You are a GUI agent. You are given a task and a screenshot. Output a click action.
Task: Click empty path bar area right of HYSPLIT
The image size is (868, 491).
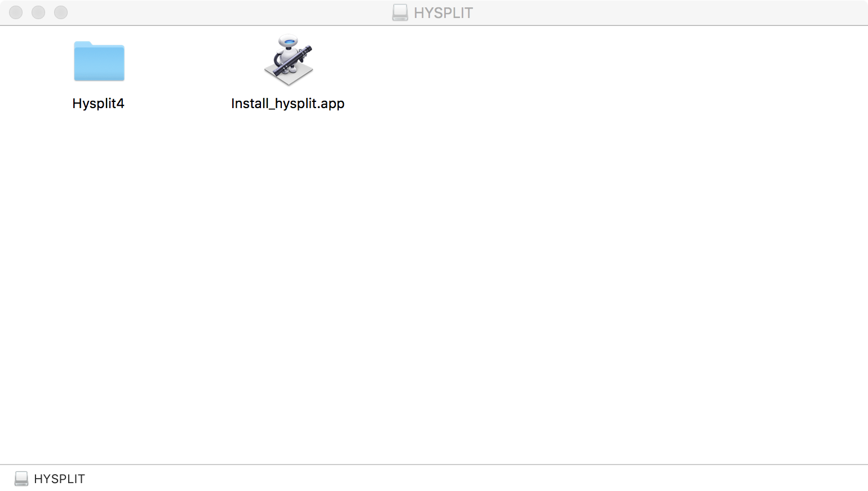click(473, 479)
